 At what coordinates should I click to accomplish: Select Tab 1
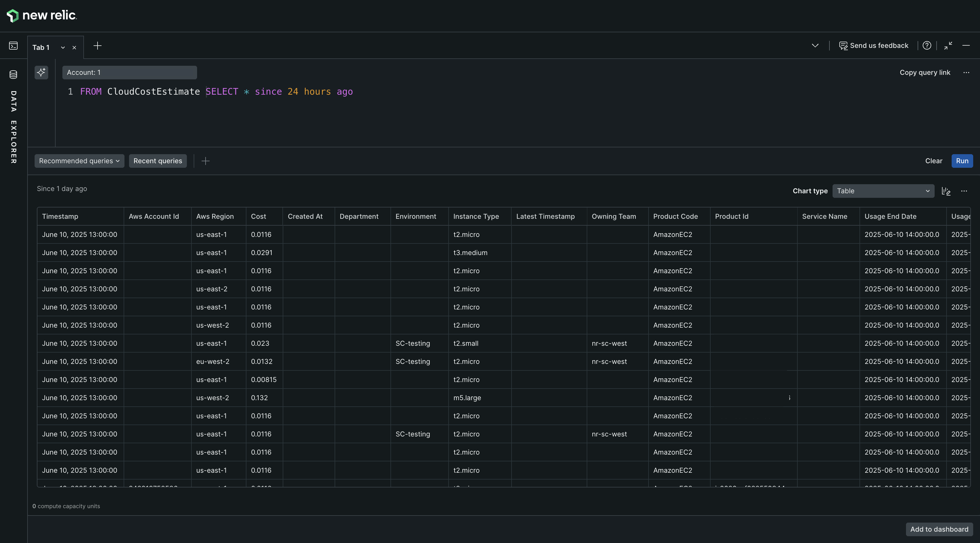click(x=41, y=48)
